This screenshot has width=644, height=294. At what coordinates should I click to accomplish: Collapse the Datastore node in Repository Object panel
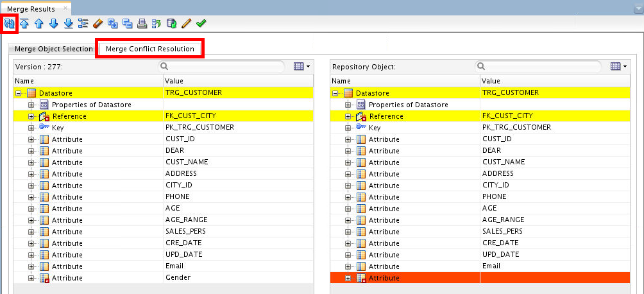pos(335,93)
